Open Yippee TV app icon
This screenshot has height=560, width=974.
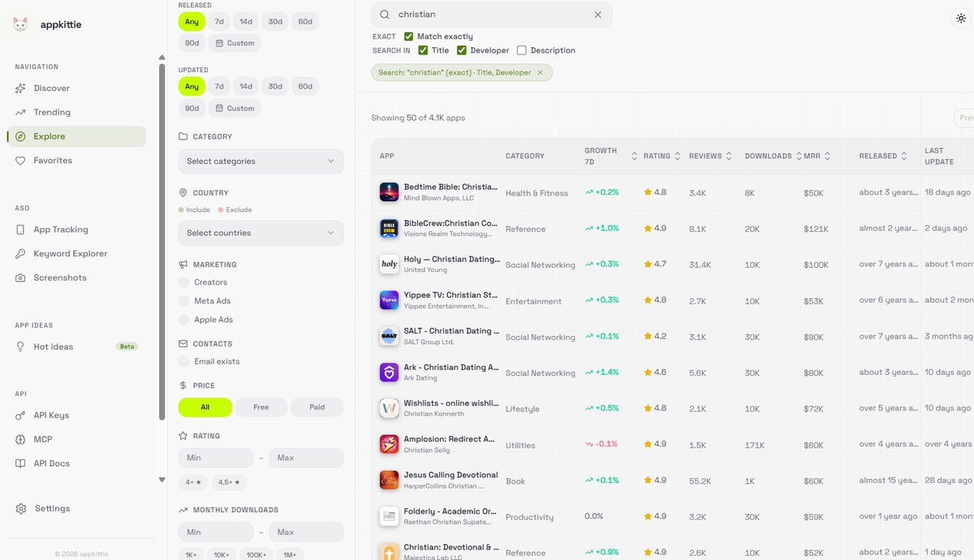389,300
